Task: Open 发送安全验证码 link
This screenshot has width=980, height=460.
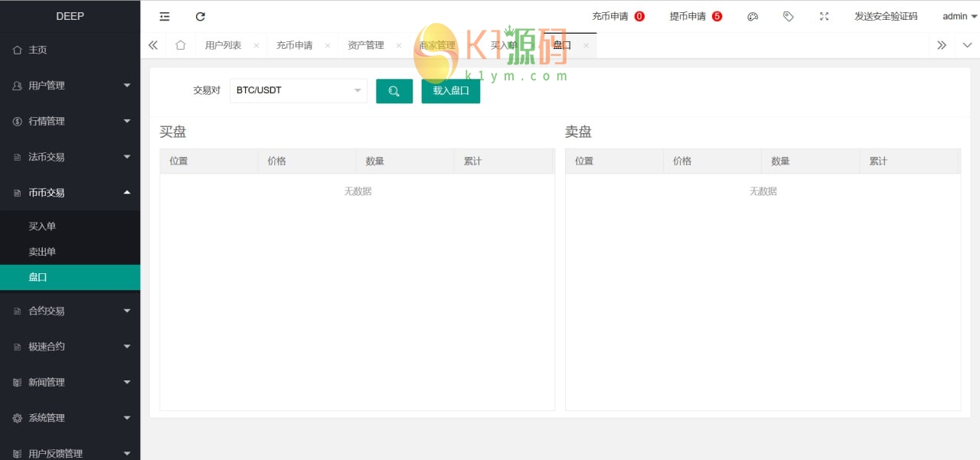Action: (886, 16)
